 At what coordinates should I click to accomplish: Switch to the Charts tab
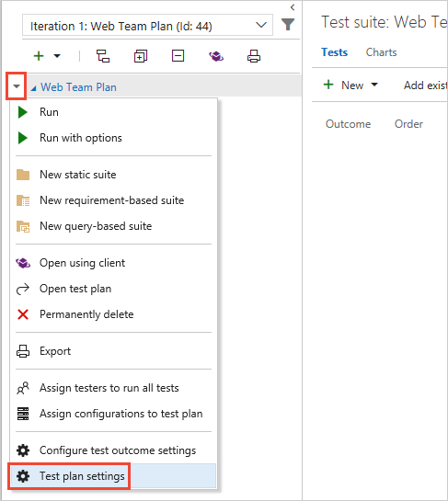point(381,52)
